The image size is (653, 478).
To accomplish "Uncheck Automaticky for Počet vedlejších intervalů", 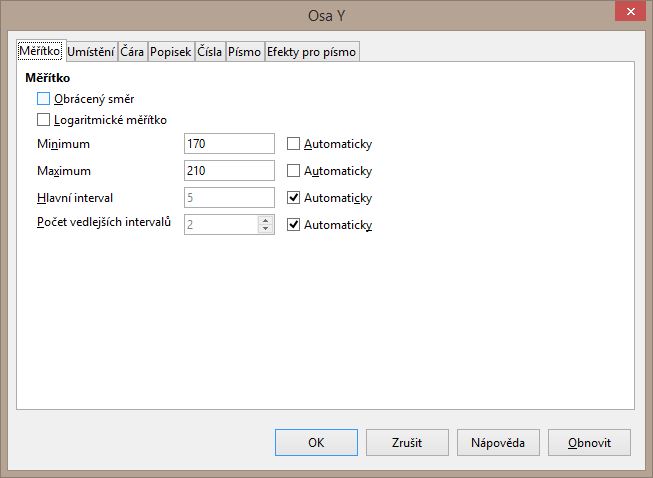I will [x=294, y=225].
